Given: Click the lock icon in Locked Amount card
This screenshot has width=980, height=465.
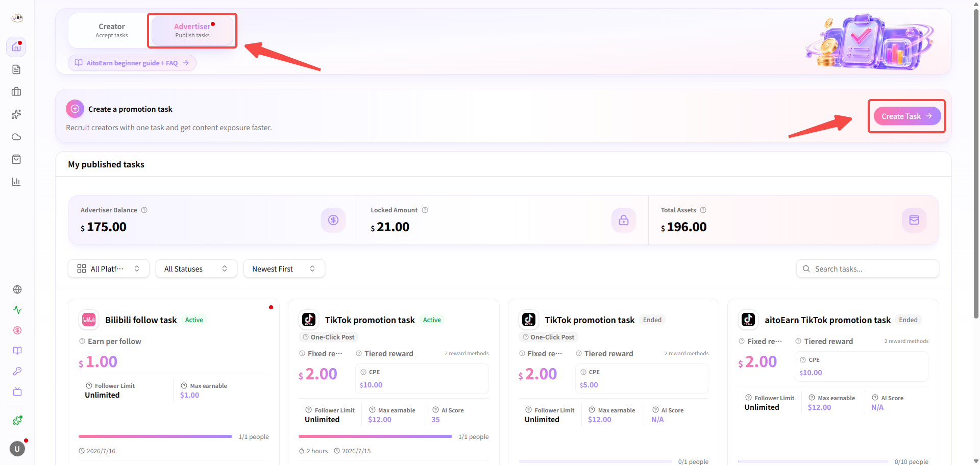Looking at the screenshot, I should [624, 220].
